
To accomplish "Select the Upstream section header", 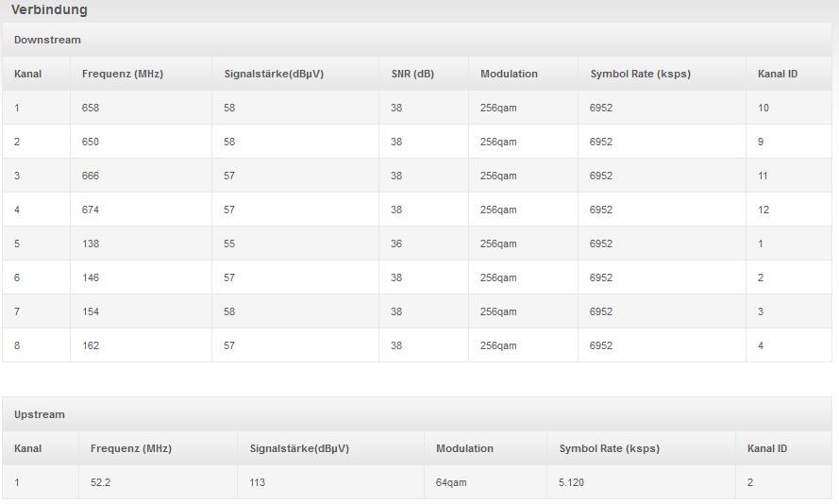I will pyautogui.click(x=40, y=414).
